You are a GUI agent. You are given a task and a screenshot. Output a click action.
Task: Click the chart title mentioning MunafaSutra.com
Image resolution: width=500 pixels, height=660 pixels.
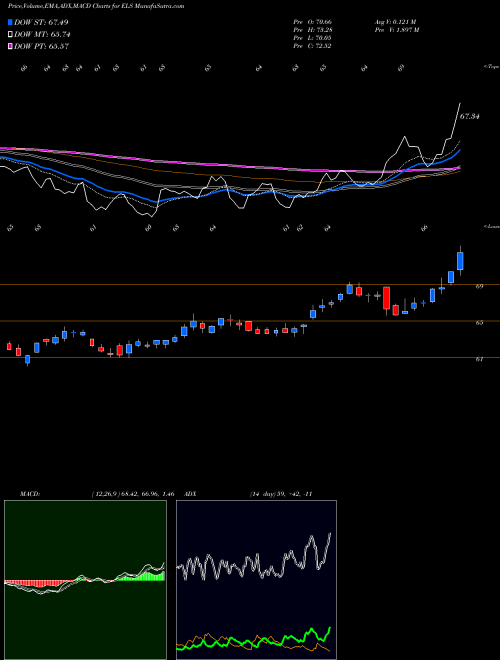pos(96,6)
